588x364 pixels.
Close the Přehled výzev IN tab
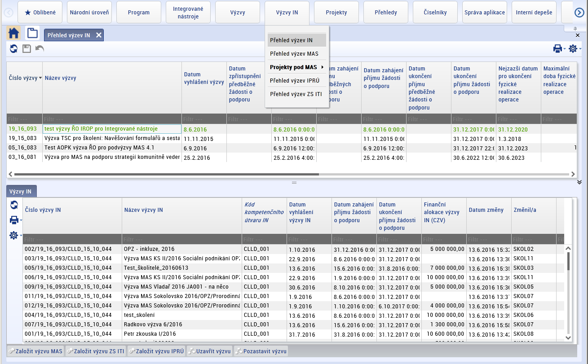pyautogui.click(x=99, y=35)
